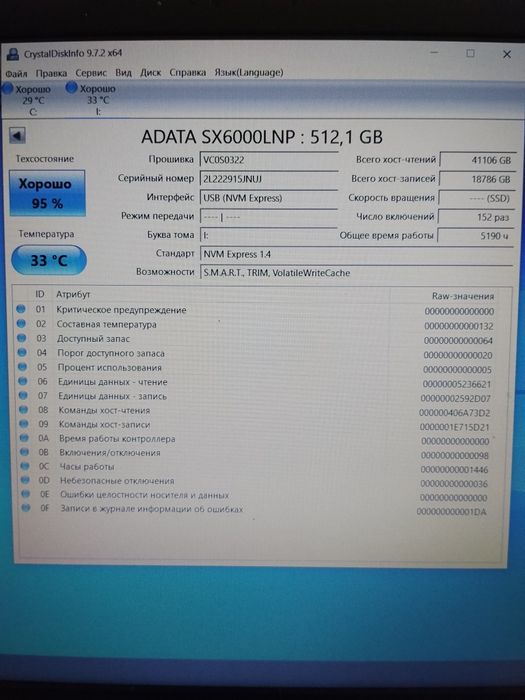
Task: Click status dot for Процент использования
Action: (x=22, y=367)
